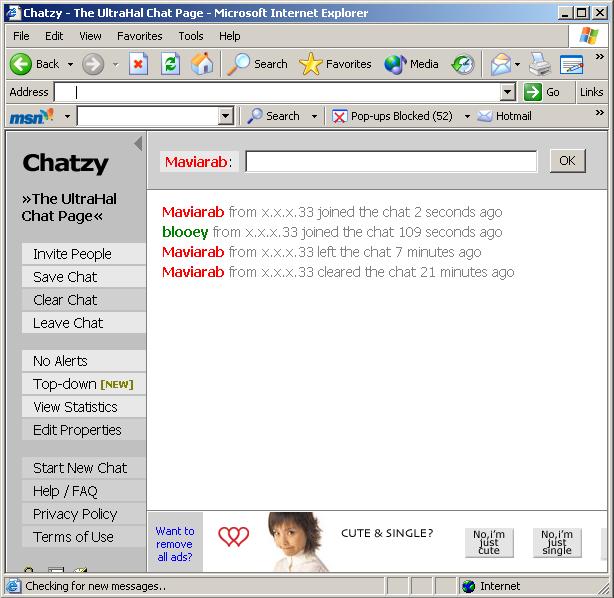The image size is (614, 598).
Task: Click Invite People in the sidebar
Action: (84, 254)
